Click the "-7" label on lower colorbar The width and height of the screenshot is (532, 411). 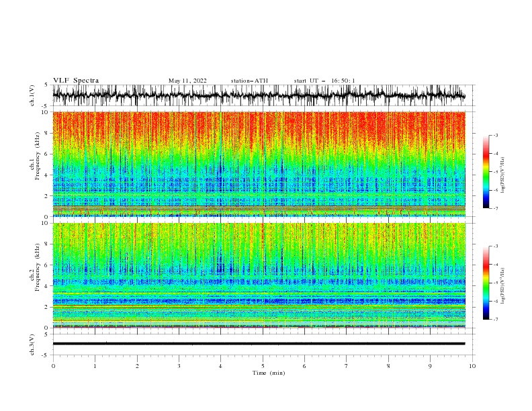[495, 319]
